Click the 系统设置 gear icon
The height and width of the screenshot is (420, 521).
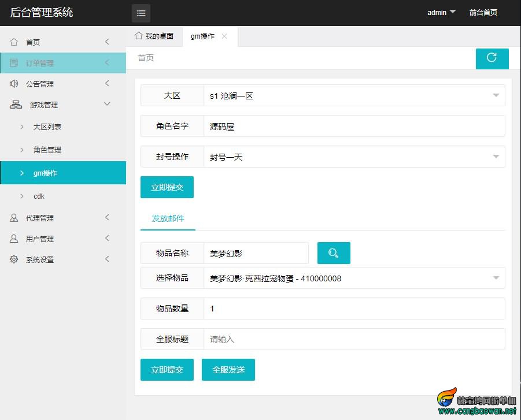tap(14, 259)
